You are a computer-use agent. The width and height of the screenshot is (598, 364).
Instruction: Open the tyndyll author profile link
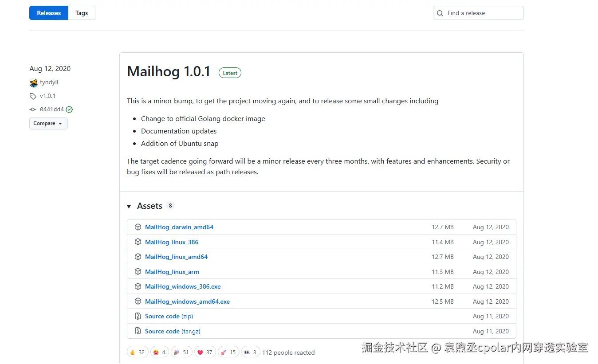(49, 82)
